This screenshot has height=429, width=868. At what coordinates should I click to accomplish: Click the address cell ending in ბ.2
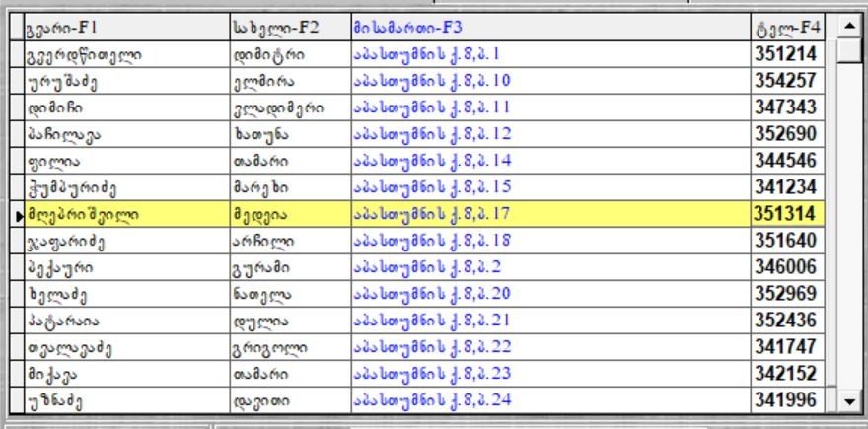pos(550,267)
